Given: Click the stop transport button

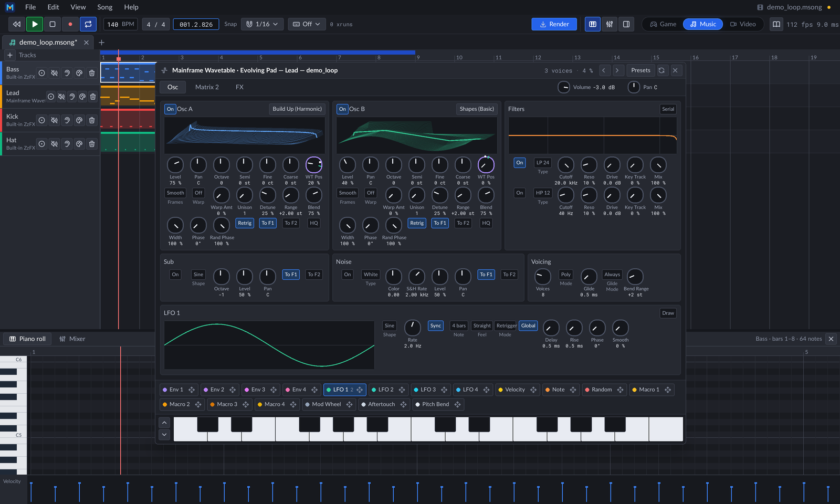Looking at the screenshot, I should coord(52,24).
